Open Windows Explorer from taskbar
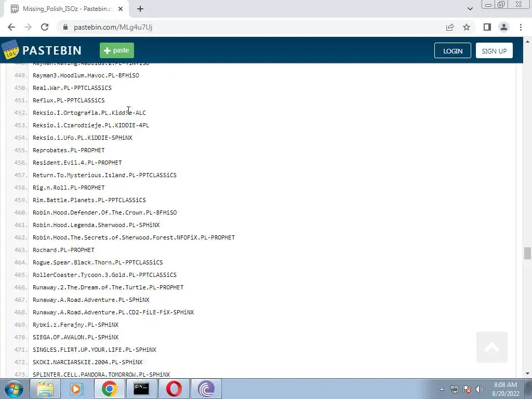532x399 pixels. (45, 389)
